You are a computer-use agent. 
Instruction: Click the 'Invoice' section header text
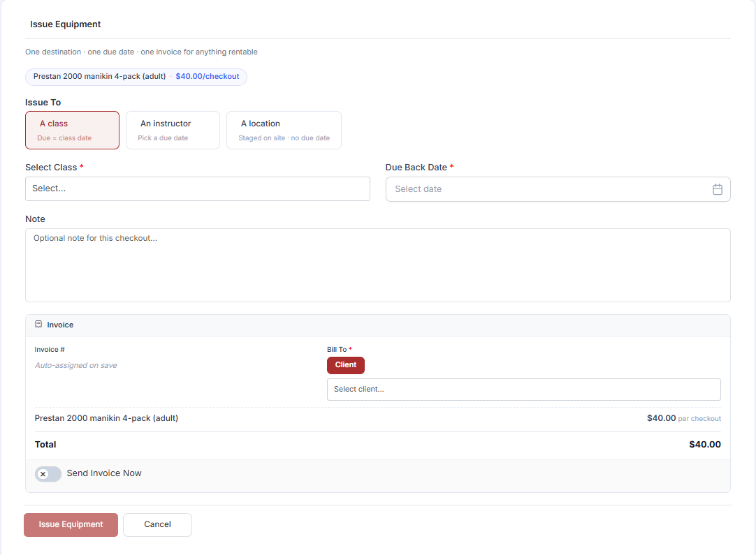[60, 325]
